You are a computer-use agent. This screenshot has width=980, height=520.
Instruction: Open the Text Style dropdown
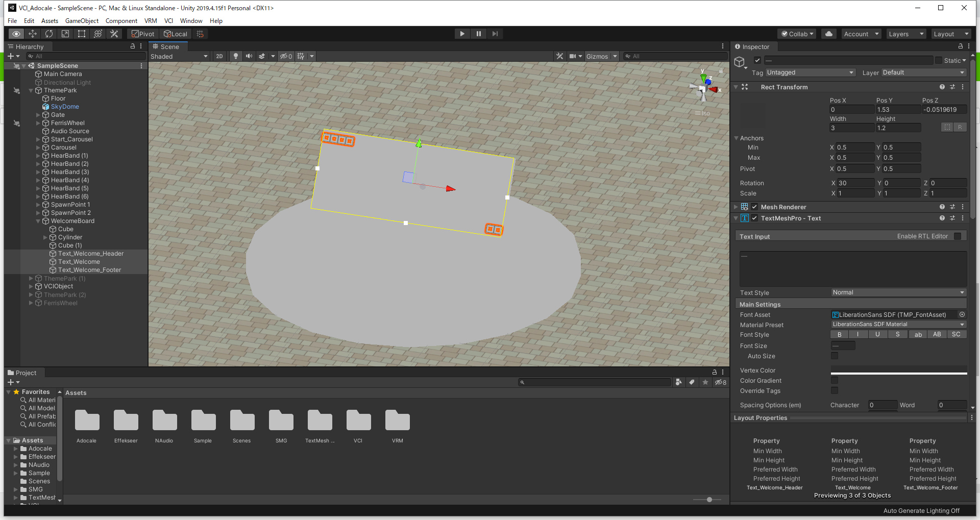898,292
